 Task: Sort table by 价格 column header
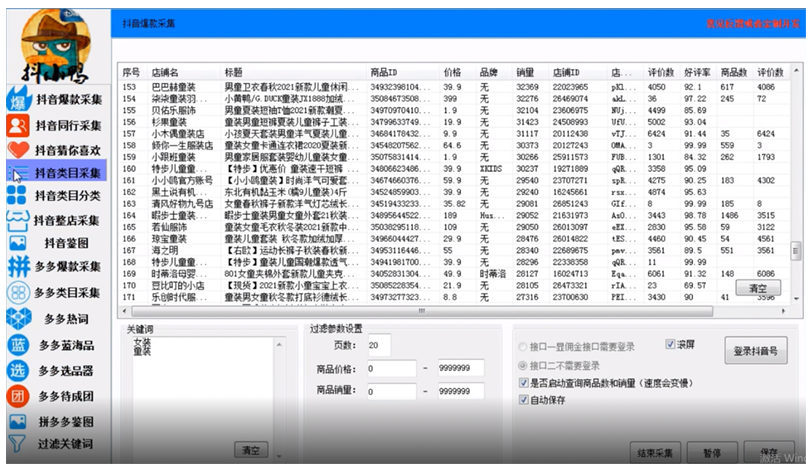coord(452,73)
